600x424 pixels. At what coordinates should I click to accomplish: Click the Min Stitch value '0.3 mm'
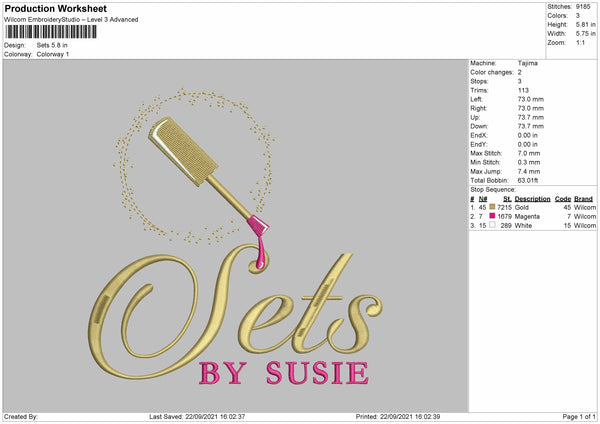click(529, 163)
